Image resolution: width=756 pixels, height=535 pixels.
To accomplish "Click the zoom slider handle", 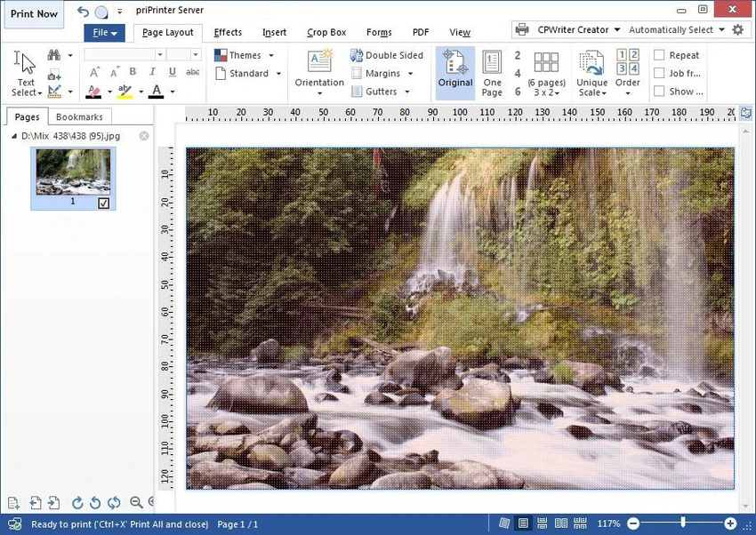I will [683, 523].
